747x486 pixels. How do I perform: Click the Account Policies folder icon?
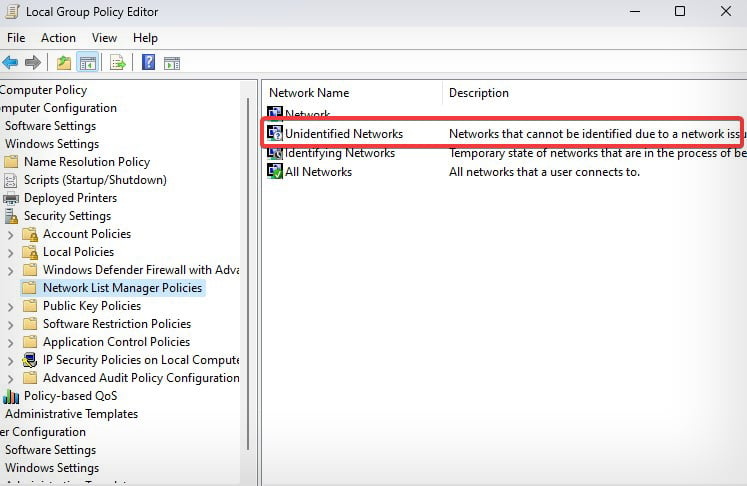click(x=30, y=234)
